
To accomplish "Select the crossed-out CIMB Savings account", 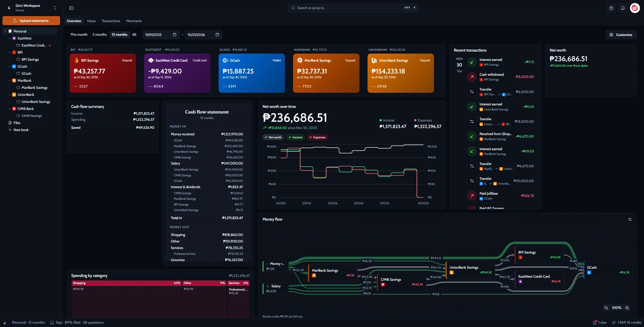I will tap(32, 116).
